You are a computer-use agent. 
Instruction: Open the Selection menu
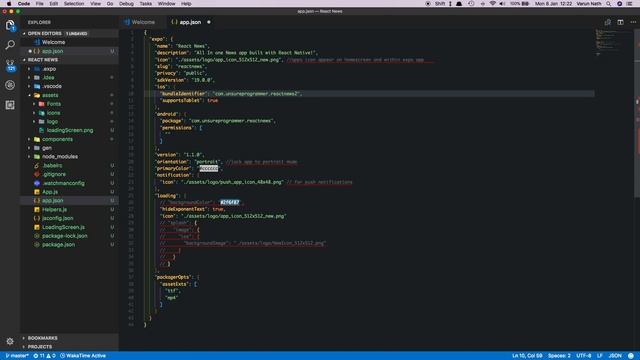pyautogui.click(x=74, y=4)
